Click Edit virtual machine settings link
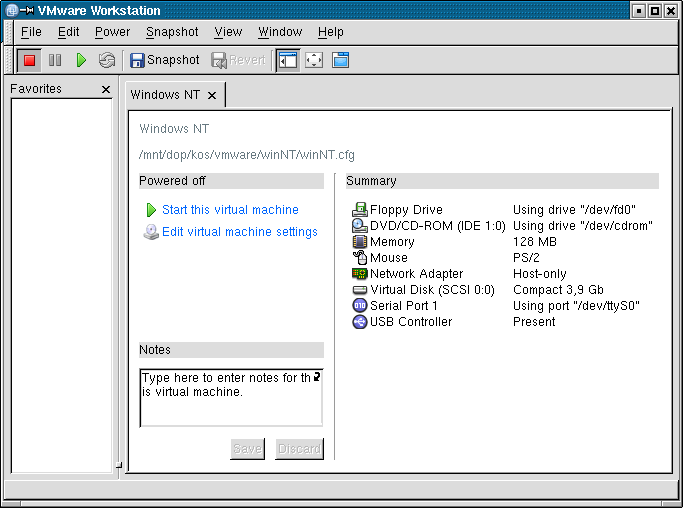This screenshot has height=508, width=683. coord(240,232)
